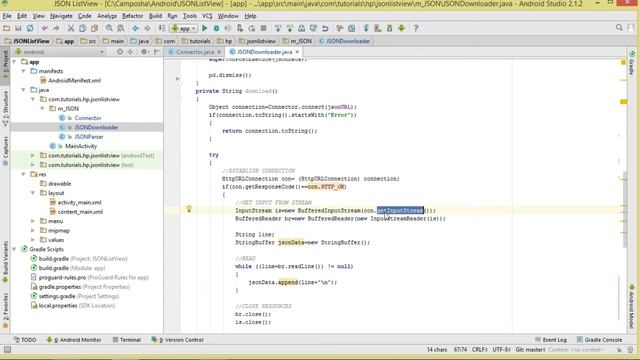This screenshot has width=640, height=360.
Task: Toggle the Favorites tool window tab
Action: [5, 311]
